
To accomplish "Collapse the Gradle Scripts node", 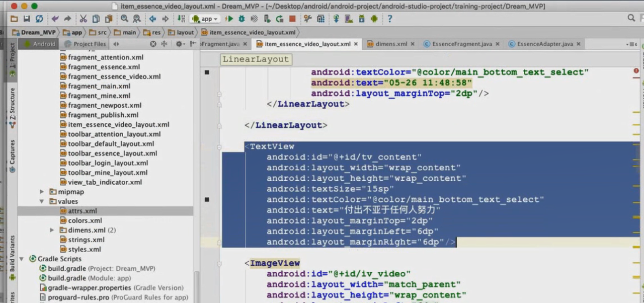I will point(22,259).
